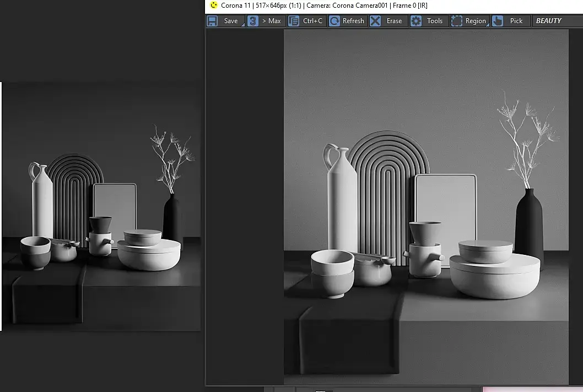The width and height of the screenshot is (583, 392).
Task: Click the rendered image in Corona frame buffer
Action: tap(426, 207)
